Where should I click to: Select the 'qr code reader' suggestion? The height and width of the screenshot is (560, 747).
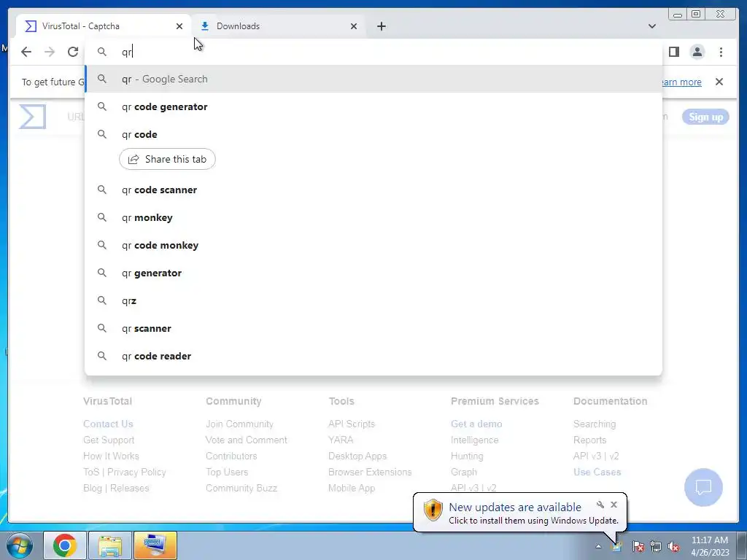coord(373,356)
